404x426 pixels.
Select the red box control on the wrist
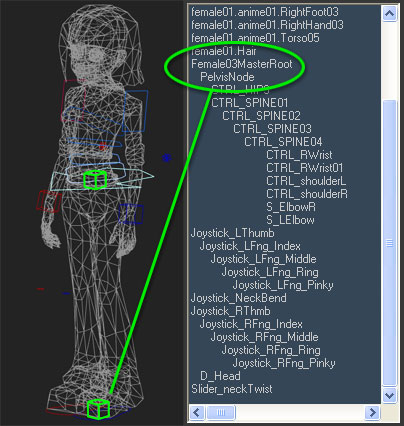(49, 201)
